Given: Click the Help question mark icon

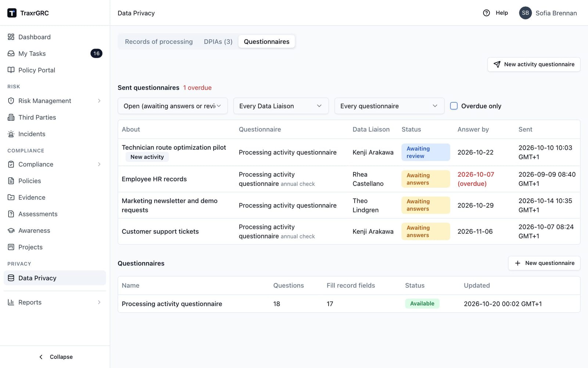Looking at the screenshot, I should pyautogui.click(x=486, y=13).
